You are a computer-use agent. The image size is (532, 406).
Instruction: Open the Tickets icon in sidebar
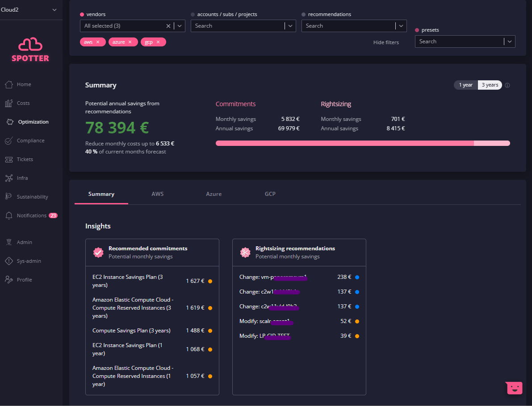8,159
